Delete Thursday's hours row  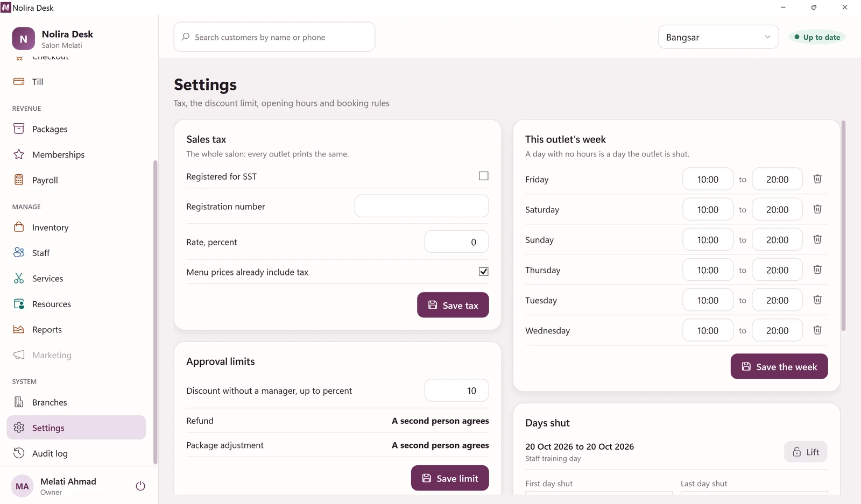click(x=817, y=270)
